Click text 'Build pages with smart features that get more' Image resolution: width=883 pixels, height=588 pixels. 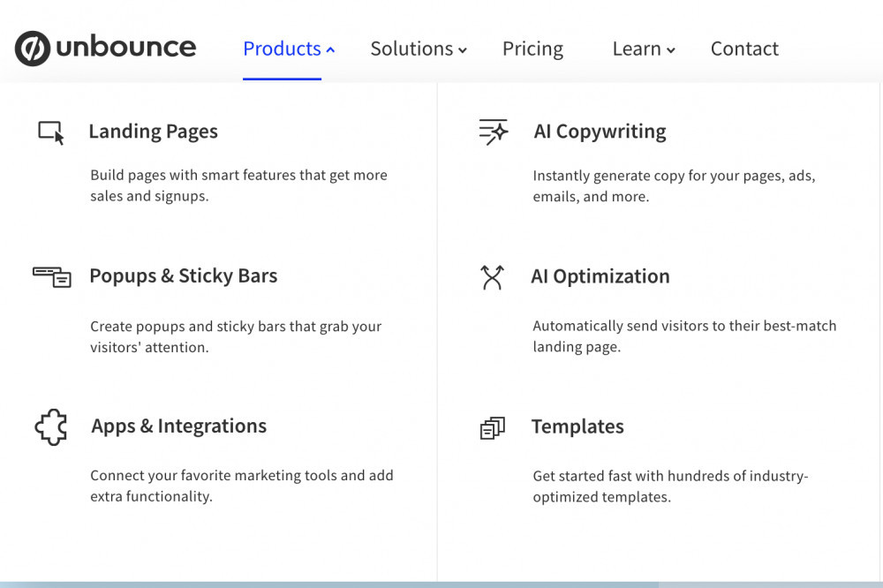coord(238,175)
